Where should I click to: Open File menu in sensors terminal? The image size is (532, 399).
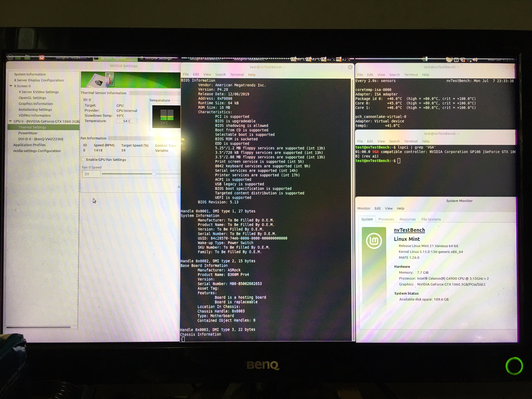360,75
